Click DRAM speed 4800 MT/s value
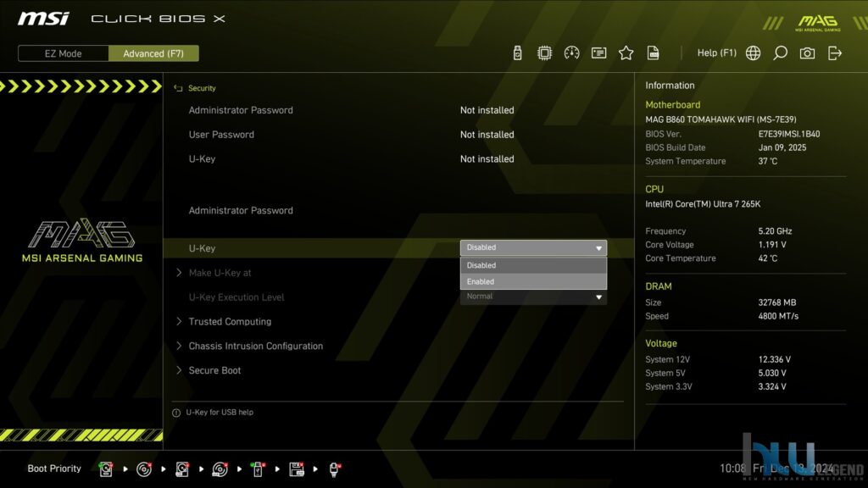The image size is (868, 488). 778,317
